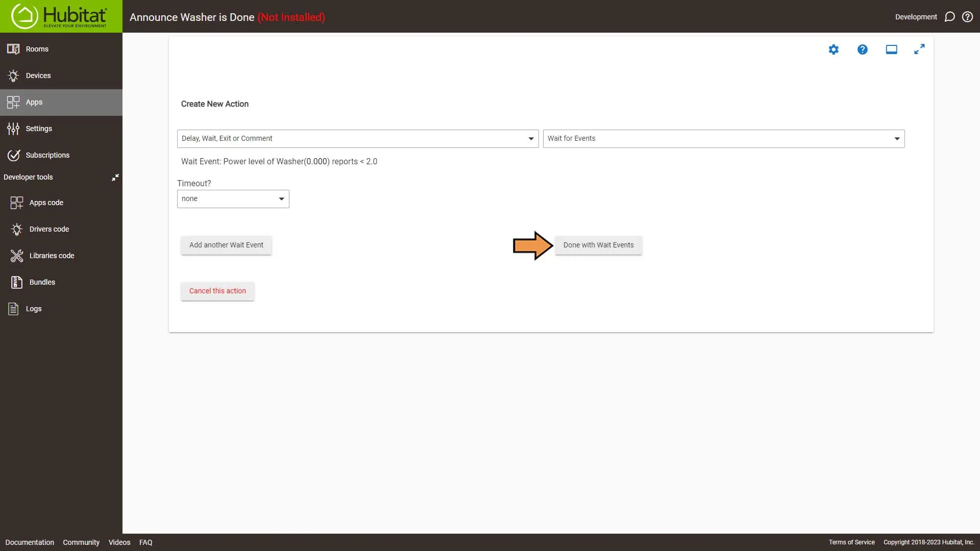Click the Rooms icon in sidebar

point(13,48)
